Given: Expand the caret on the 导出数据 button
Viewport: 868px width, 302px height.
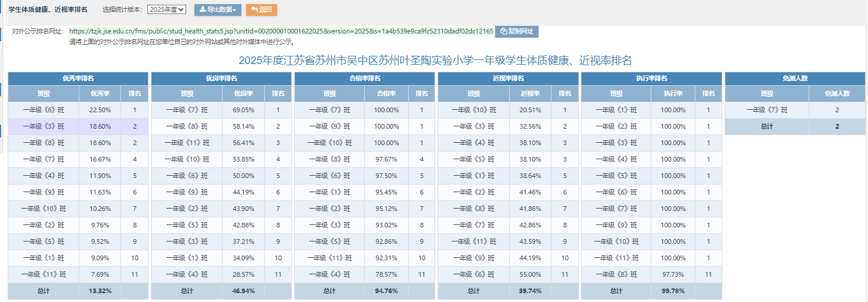Looking at the screenshot, I should 235,11.
